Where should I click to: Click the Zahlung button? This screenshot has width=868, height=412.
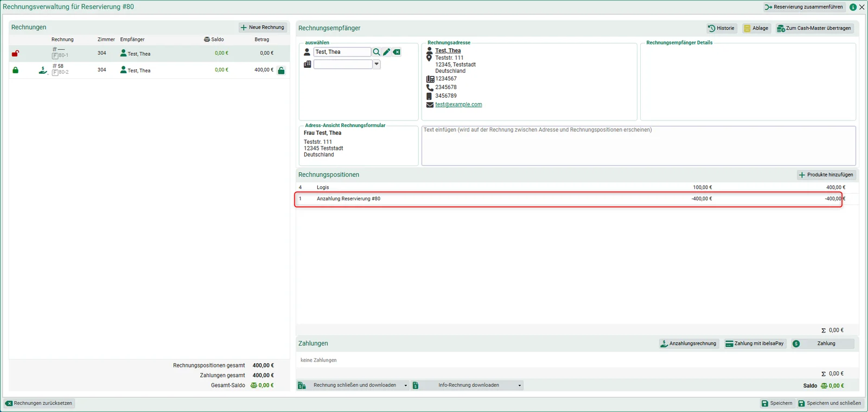point(822,344)
